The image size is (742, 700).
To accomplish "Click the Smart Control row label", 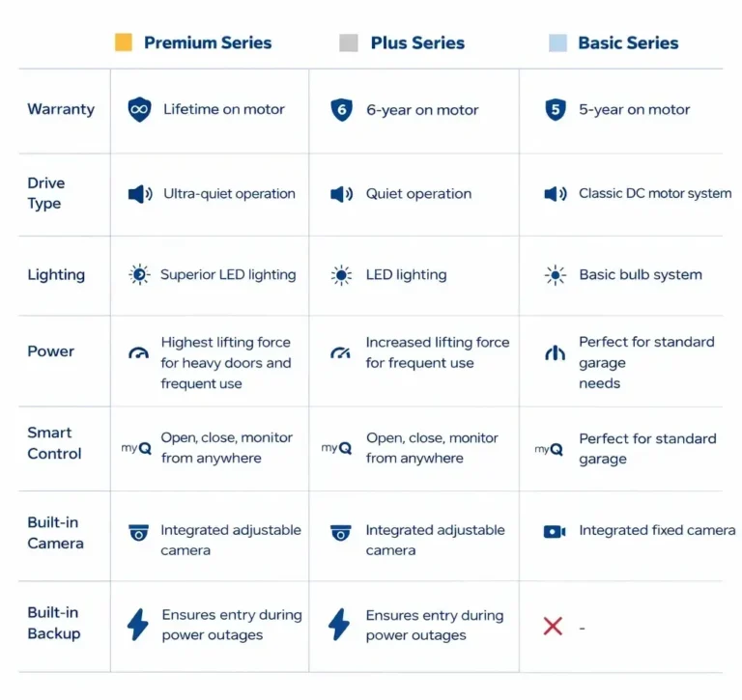I will [x=54, y=443].
